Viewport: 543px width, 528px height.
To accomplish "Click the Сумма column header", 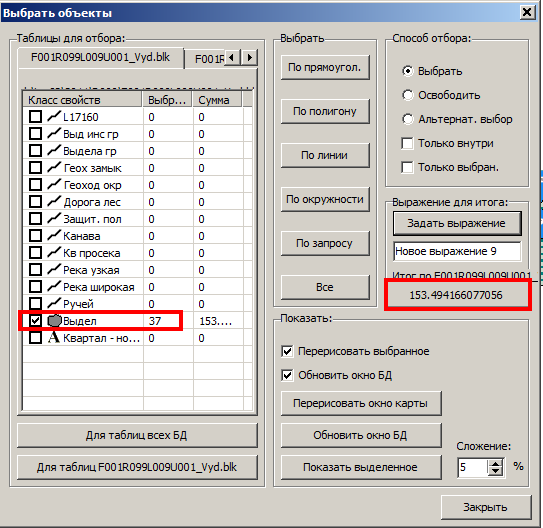I will [x=217, y=100].
